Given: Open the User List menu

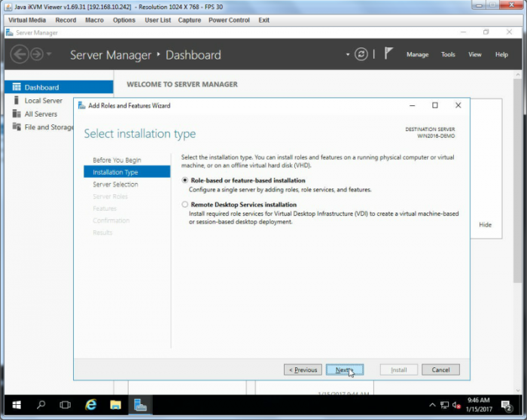Looking at the screenshot, I should pos(157,20).
